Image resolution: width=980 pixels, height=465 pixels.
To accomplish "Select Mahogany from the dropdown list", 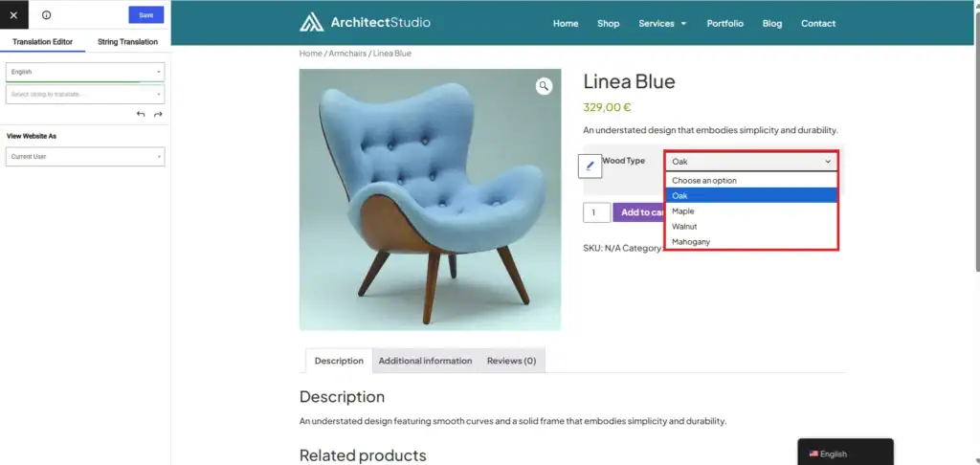I will pyautogui.click(x=751, y=241).
